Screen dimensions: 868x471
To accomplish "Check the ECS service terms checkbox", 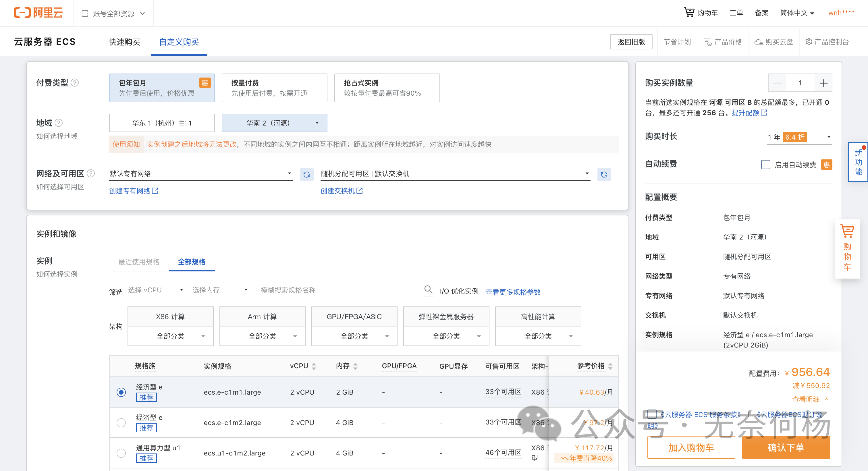I will coord(652,414).
